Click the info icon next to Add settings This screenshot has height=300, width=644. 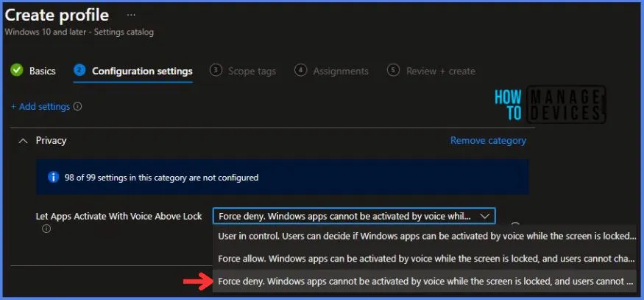coord(78,107)
